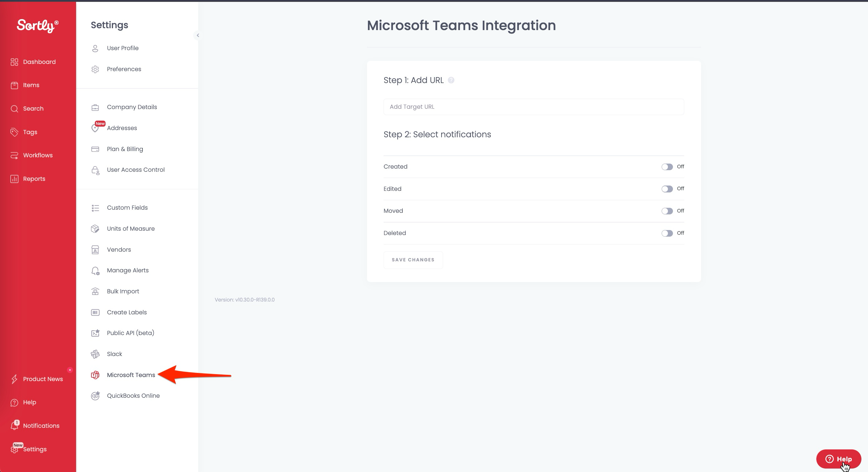Screen dimensions: 868x472
Task: Click the Search magnifier icon in sidebar
Action: (14, 108)
